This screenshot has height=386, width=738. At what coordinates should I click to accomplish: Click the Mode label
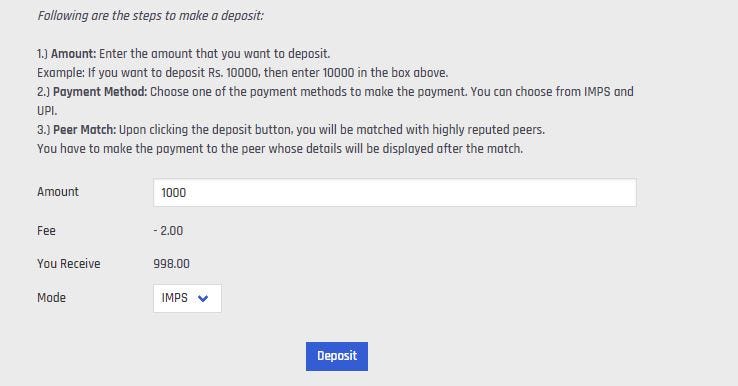51,298
